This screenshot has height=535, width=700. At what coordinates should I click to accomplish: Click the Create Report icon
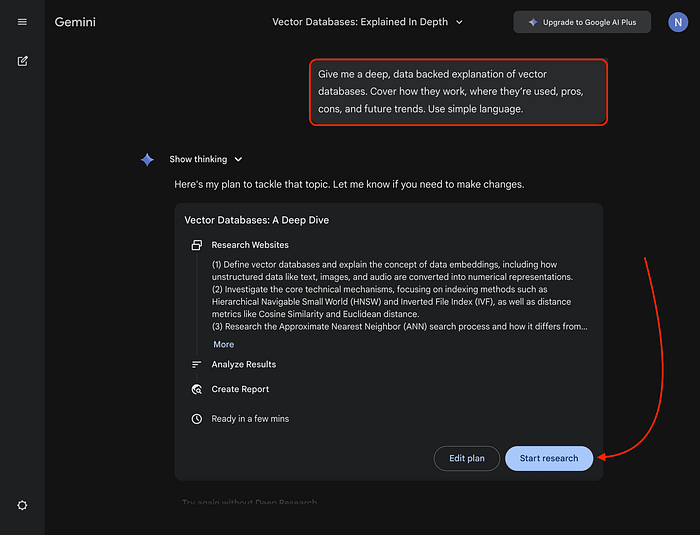197,390
